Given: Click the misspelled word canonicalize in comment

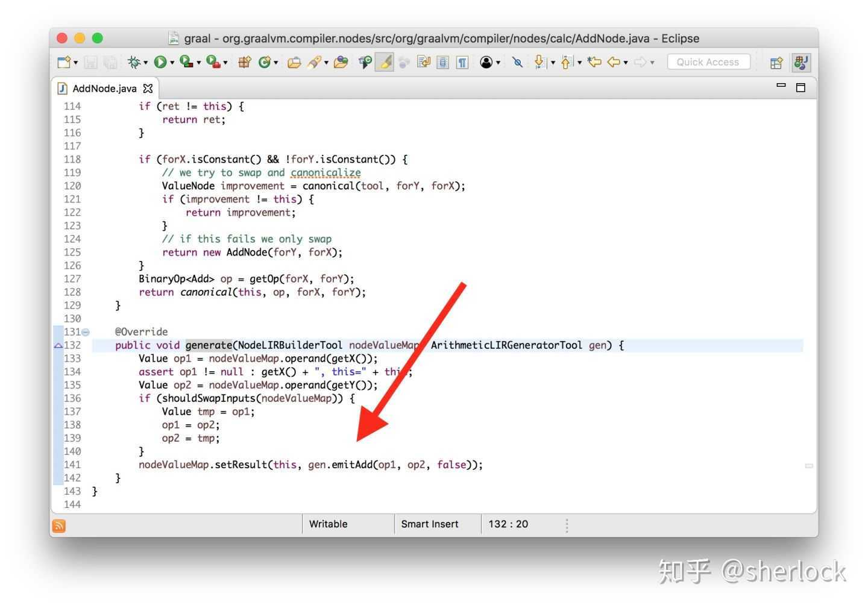Looking at the screenshot, I should pos(326,173).
